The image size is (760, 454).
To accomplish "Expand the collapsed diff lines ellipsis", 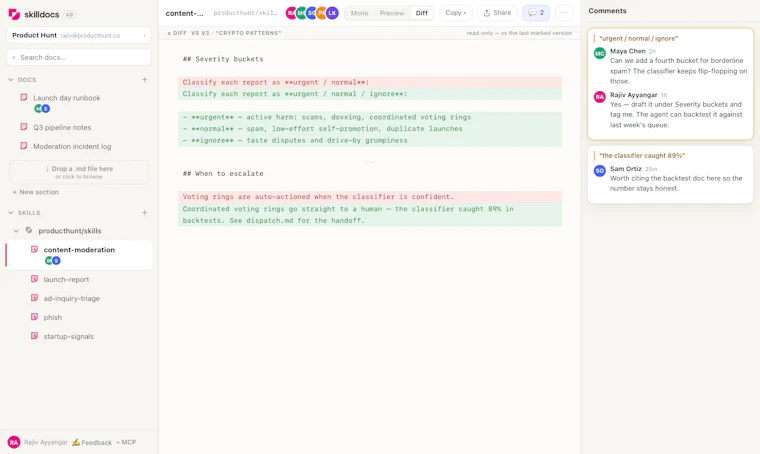I will click(x=370, y=162).
